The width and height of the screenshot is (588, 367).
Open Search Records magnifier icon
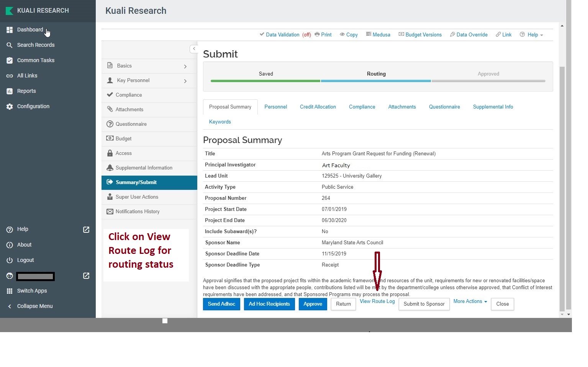(x=10, y=45)
